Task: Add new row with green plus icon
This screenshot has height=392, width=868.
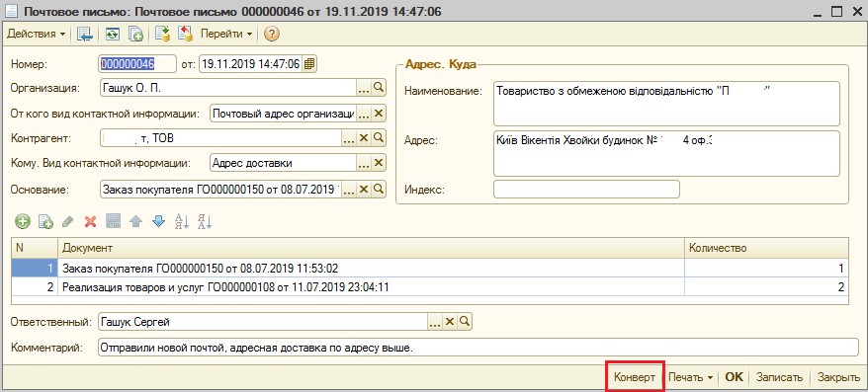Action: (x=23, y=222)
